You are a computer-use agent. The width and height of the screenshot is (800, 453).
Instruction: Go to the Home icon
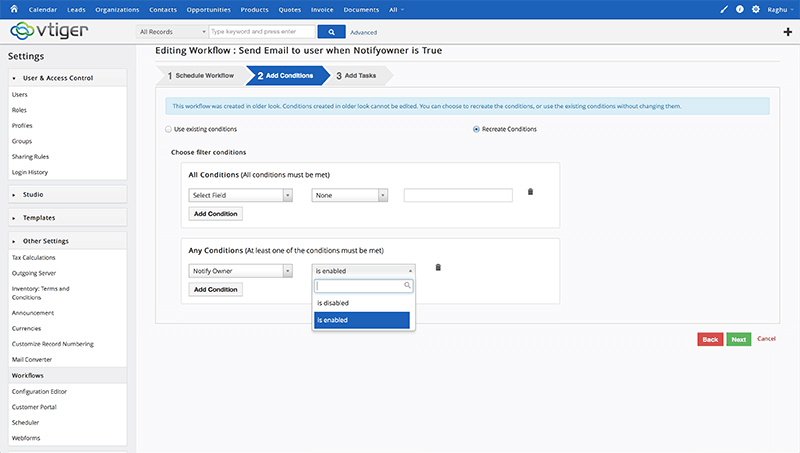click(x=14, y=9)
